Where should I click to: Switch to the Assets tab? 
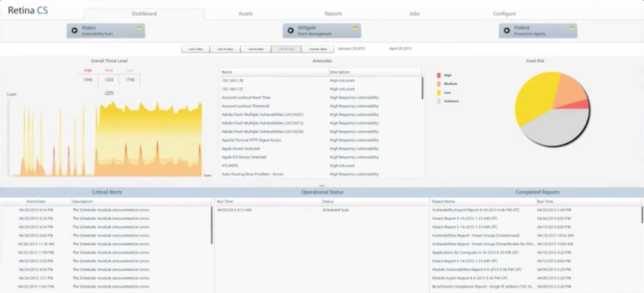click(246, 14)
